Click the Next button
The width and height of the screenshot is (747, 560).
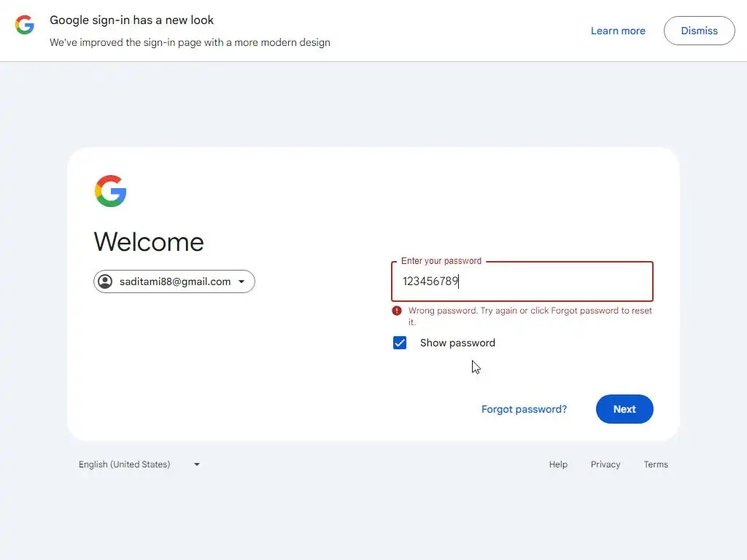point(624,409)
